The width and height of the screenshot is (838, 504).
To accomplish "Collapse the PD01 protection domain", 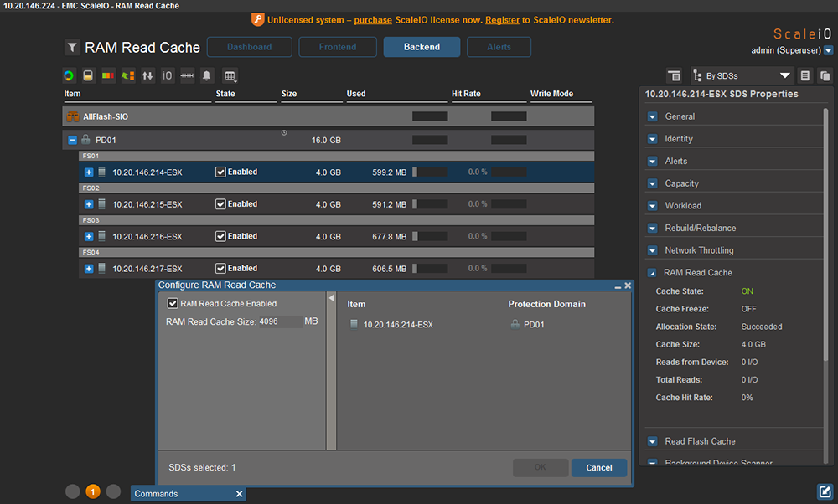I will click(72, 140).
